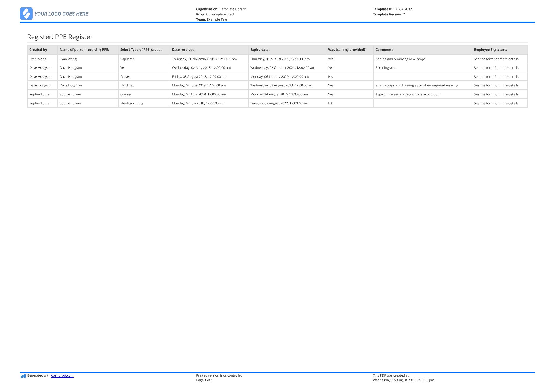Screen dimensions: 555x392
Task: Click 'Template ID: DP-SAF-0027' text
Action: coord(393,9)
